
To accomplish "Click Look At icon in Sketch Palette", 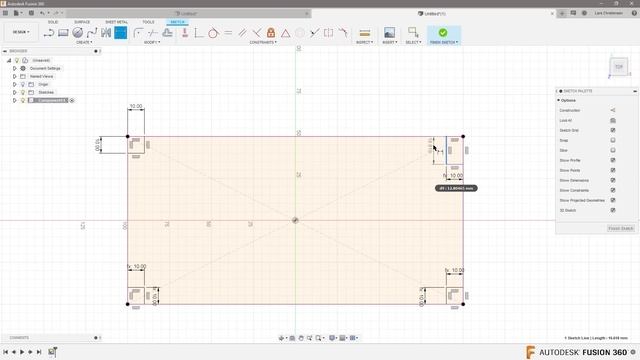I will [x=613, y=120].
